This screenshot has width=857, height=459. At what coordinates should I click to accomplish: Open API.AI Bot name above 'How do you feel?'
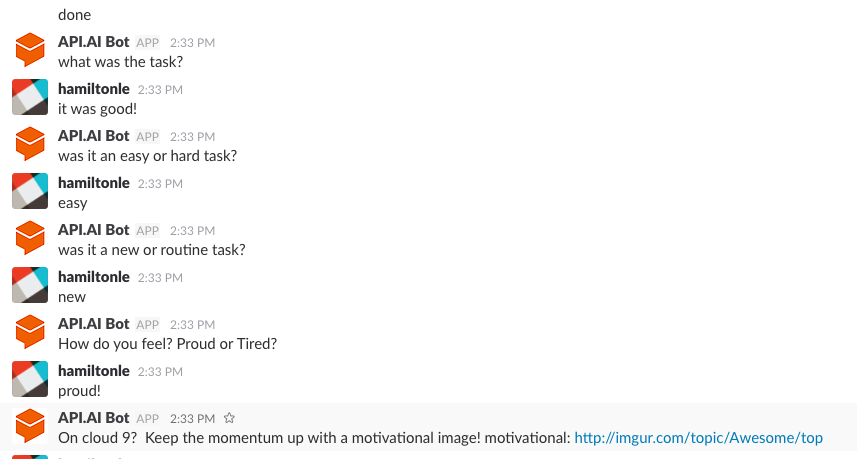click(x=93, y=324)
